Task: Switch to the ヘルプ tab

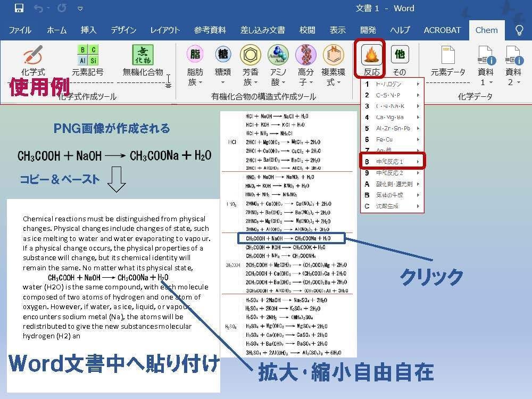Action: pos(400,30)
